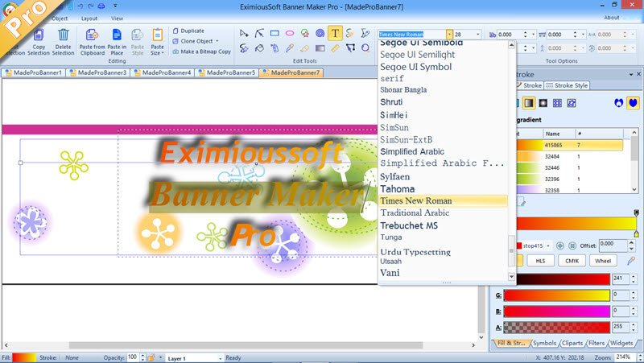Open the font size 28 dropdown

(x=477, y=34)
